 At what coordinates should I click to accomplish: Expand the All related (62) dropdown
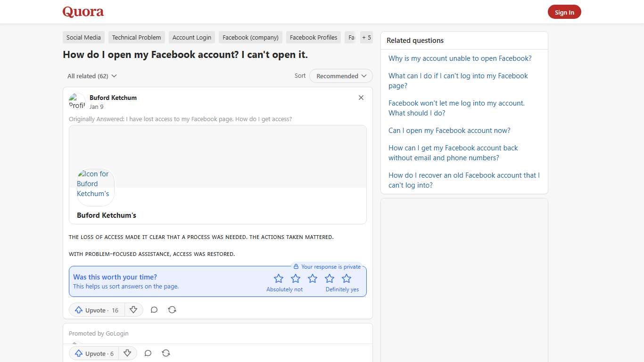pos(91,76)
